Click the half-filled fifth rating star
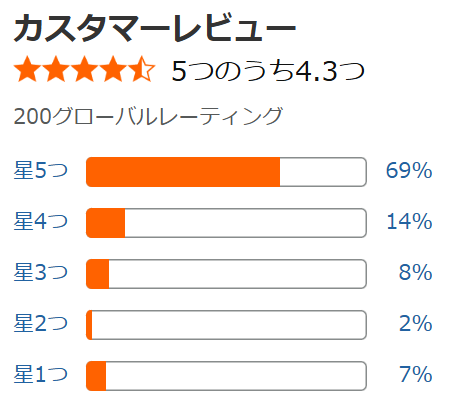This screenshot has width=461, height=402. [141, 69]
